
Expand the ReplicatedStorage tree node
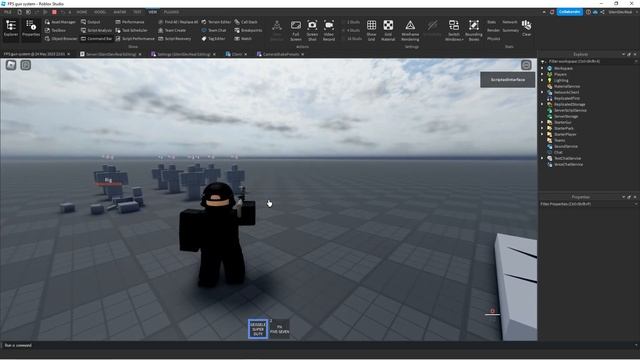tap(543, 104)
